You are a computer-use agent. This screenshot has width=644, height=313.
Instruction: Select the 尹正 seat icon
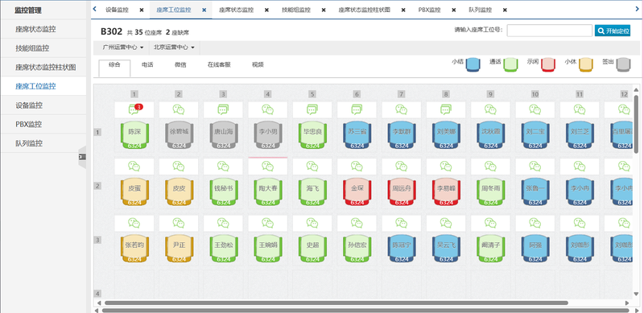pos(179,248)
